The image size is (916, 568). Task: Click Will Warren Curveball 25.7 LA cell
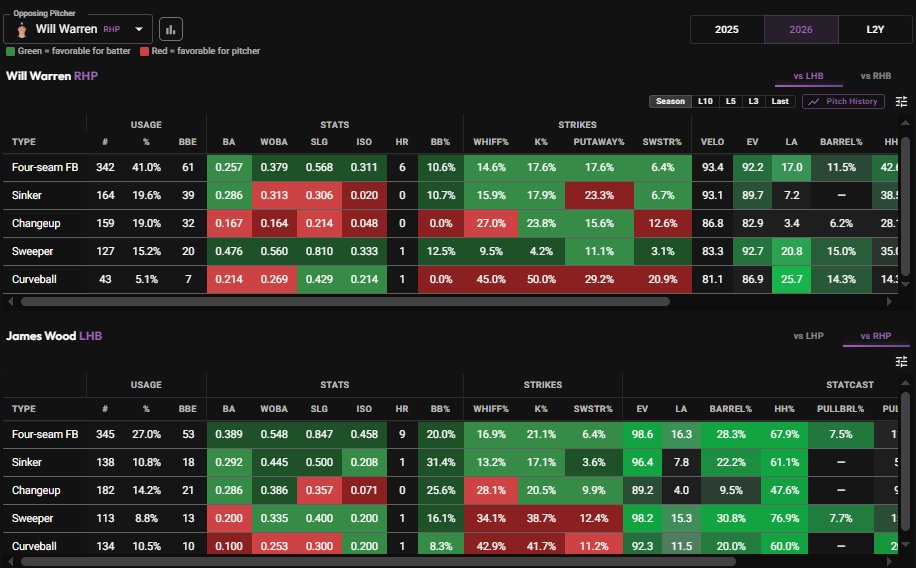click(x=792, y=280)
